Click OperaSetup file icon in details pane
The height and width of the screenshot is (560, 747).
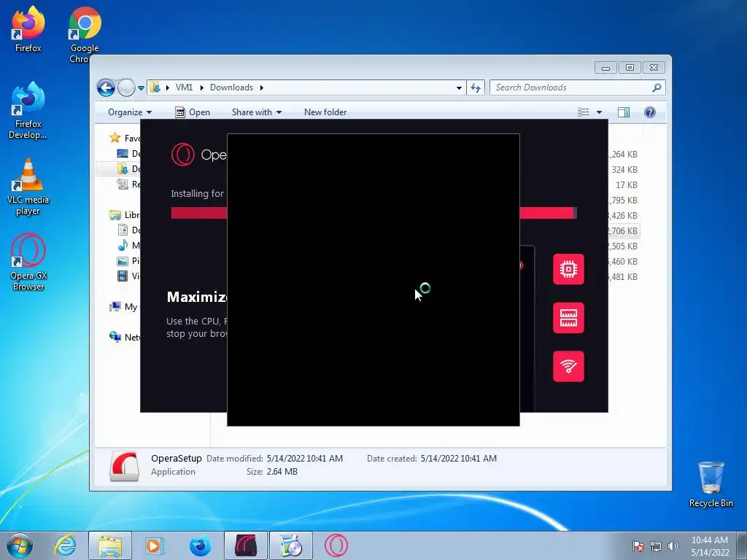[124, 466]
